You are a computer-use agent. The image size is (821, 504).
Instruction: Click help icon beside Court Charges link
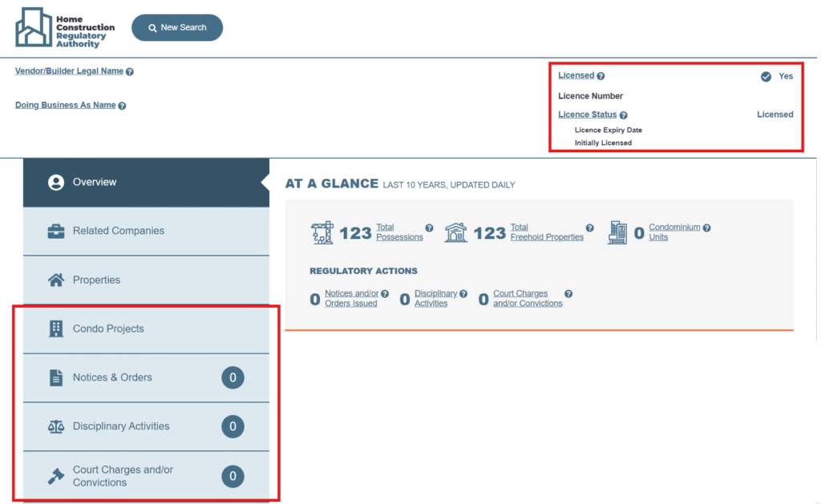[568, 294]
